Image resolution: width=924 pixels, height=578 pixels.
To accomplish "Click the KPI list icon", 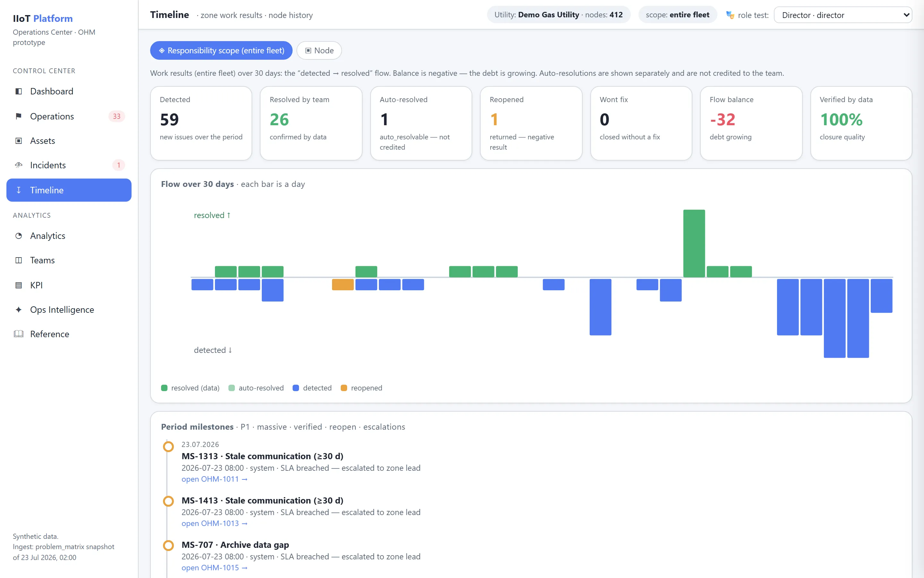I will point(18,285).
